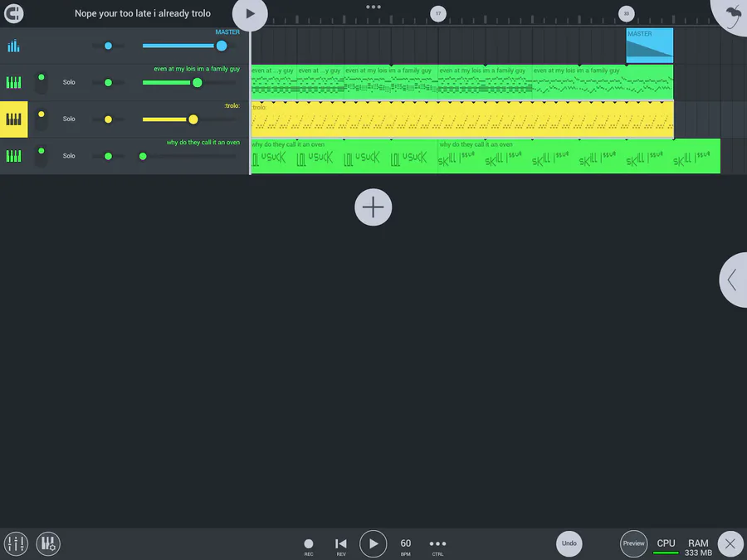This screenshot has width=747, height=560.
Task: Click the REC record button
Action: tap(309, 546)
